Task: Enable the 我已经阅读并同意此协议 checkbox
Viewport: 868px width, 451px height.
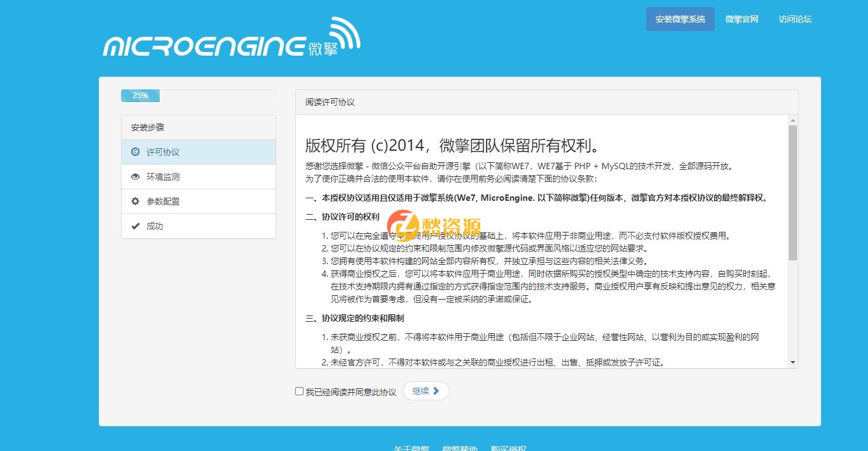Action: pyautogui.click(x=298, y=391)
